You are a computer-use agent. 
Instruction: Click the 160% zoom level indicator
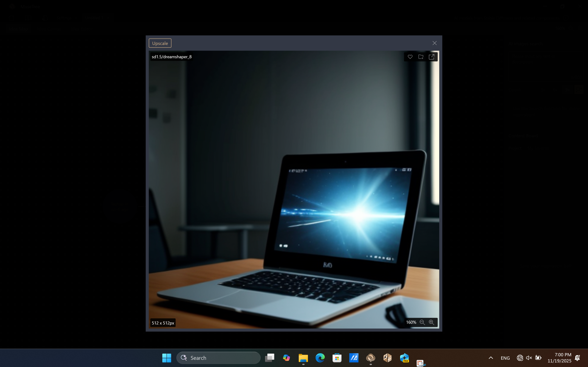point(411,322)
